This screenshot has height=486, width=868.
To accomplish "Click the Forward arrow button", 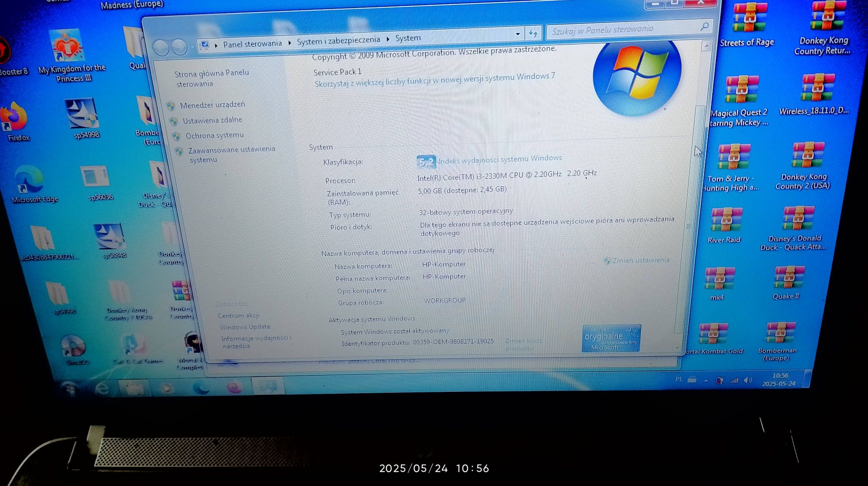I will click(x=179, y=47).
